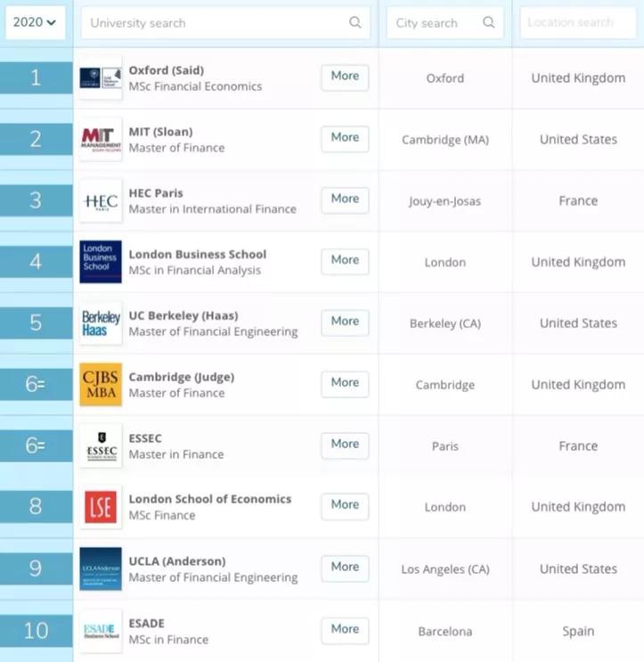Click the Oxford (Said) logo
Viewport: 644px width, 662px height.
point(101,78)
